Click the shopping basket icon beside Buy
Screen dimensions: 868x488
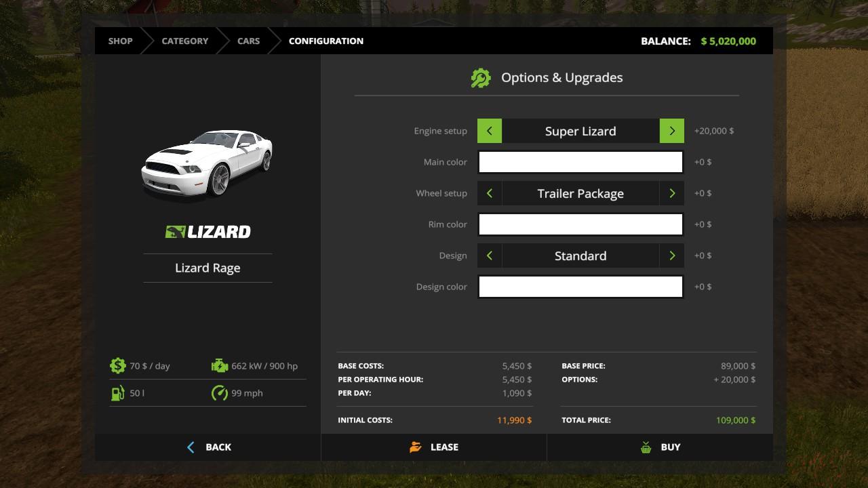646,447
